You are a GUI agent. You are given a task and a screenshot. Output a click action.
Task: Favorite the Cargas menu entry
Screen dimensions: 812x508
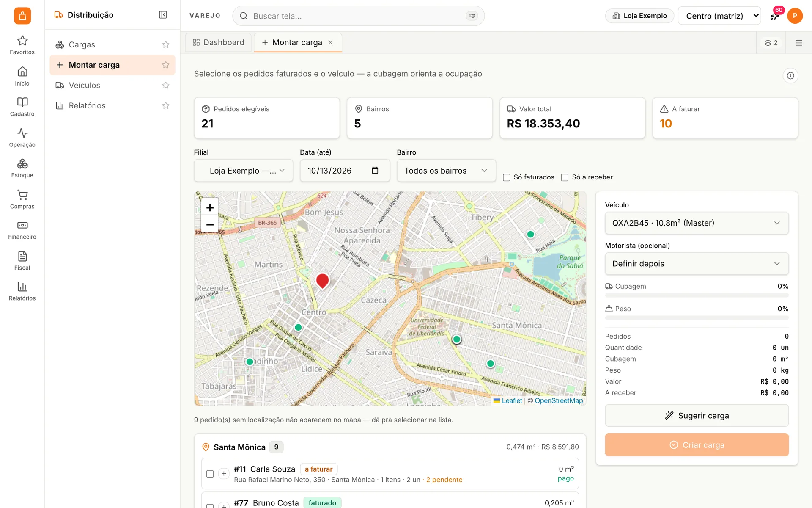click(166, 44)
